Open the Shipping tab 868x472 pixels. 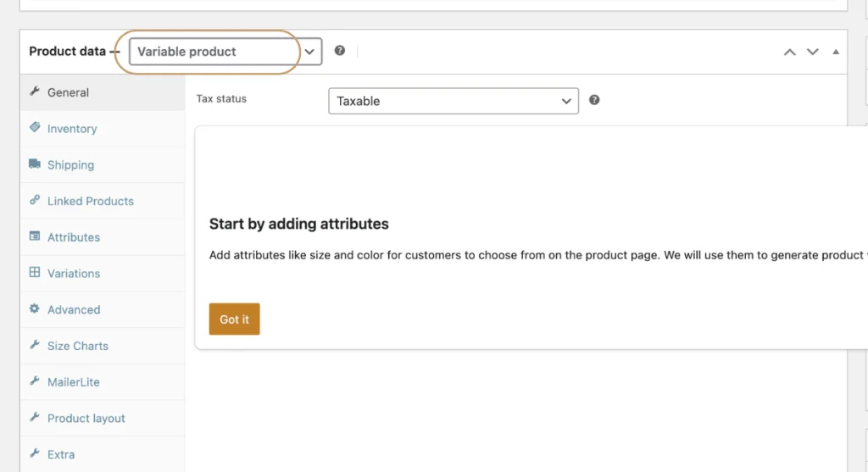(x=103, y=165)
